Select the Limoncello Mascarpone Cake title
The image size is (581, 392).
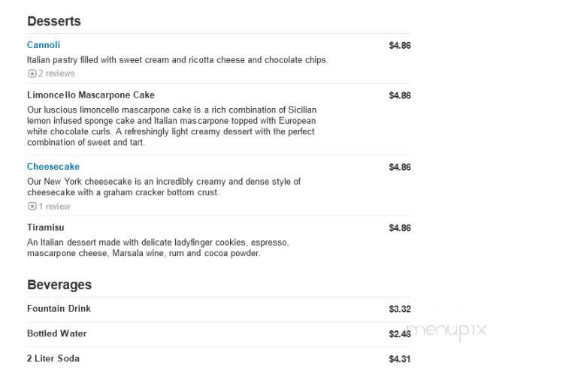point(91,95)
